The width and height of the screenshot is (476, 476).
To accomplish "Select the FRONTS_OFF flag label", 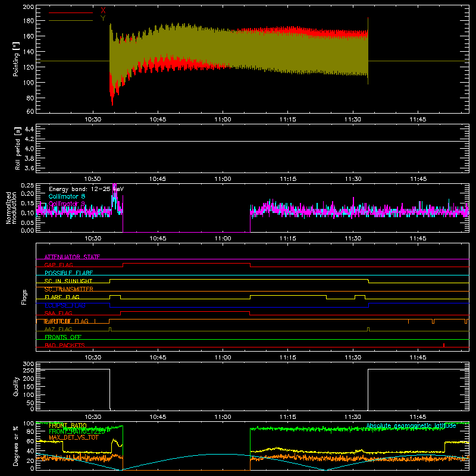I will click(x=63, y=337).
